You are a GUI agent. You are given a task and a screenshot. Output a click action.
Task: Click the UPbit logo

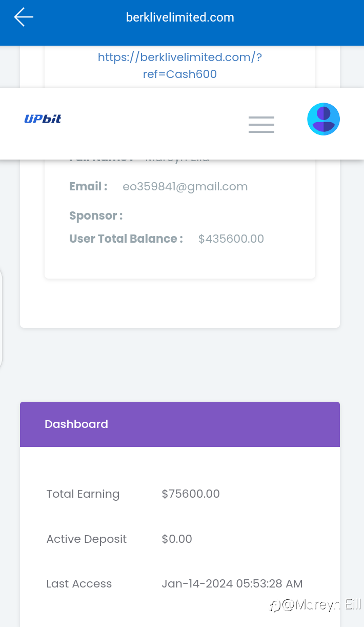click(43, 119)
